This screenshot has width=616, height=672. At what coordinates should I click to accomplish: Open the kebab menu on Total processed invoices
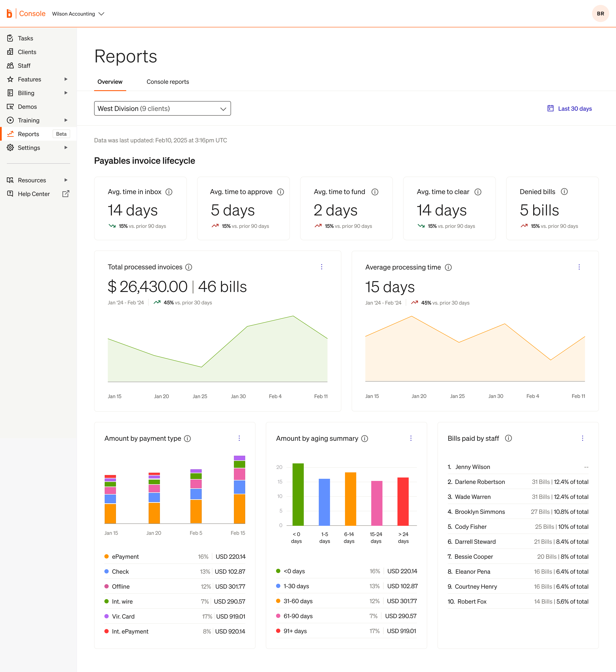pyautogui.click(x=321, y=267)
